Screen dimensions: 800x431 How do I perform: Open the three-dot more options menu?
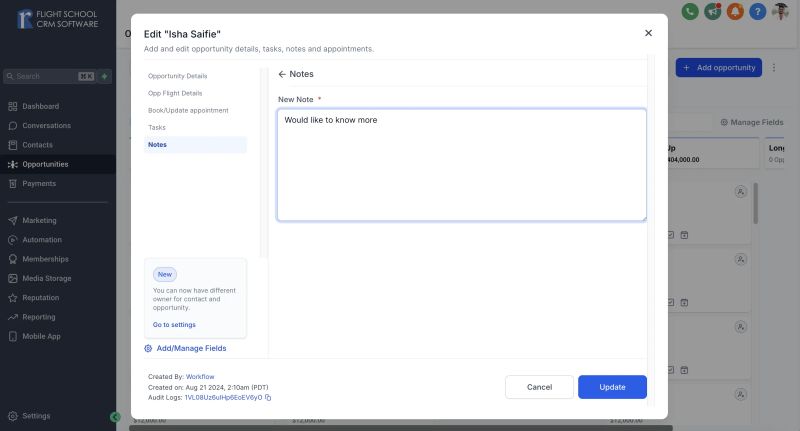point(774,67)
